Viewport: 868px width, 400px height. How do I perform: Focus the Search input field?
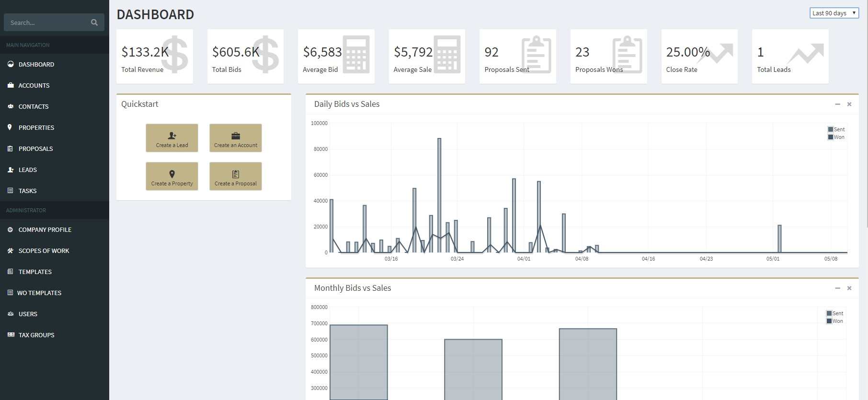[x=48, y=23]
